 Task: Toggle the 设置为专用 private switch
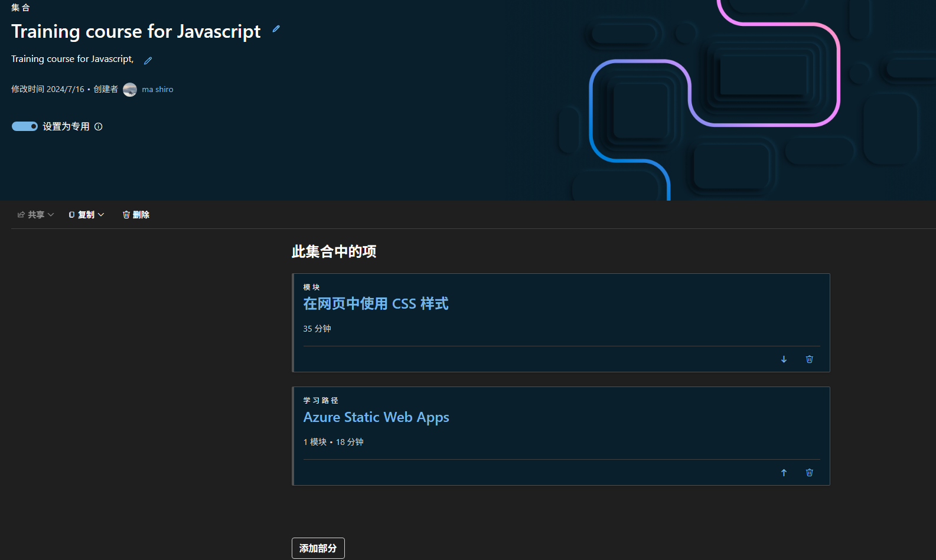coord(25,126)
